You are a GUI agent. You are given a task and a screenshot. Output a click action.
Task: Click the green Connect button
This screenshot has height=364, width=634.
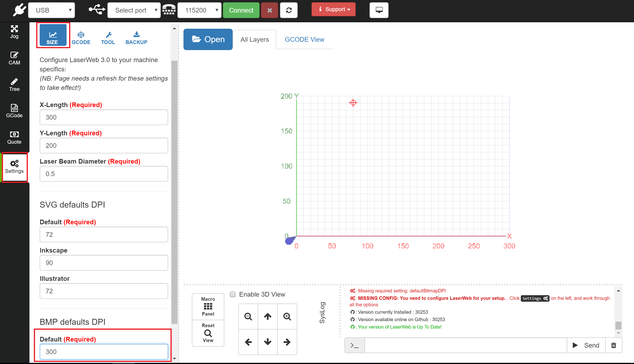[241, 10]
